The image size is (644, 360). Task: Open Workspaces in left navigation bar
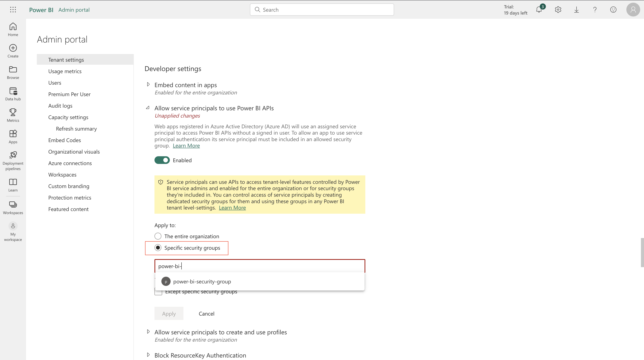click(x=13, y=208)
